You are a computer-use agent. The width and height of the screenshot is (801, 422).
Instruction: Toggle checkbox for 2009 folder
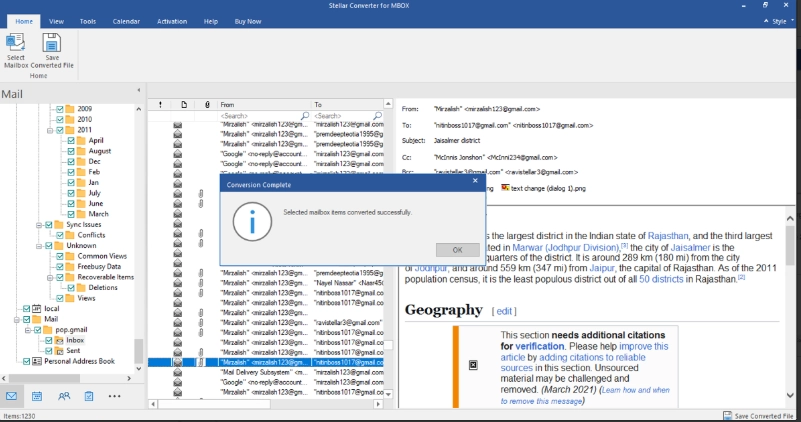click(x=60, y=109)
